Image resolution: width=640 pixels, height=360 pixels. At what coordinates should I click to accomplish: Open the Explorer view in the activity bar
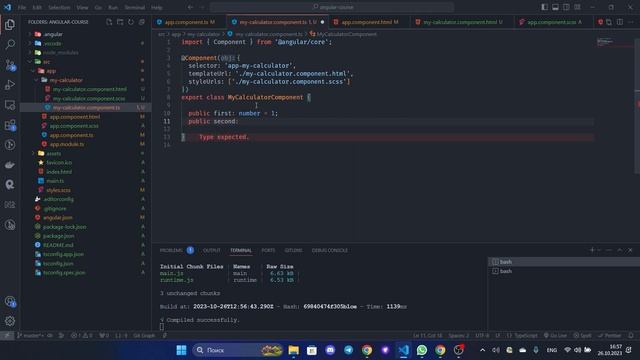pyautogui.click(x=10, y=24)
